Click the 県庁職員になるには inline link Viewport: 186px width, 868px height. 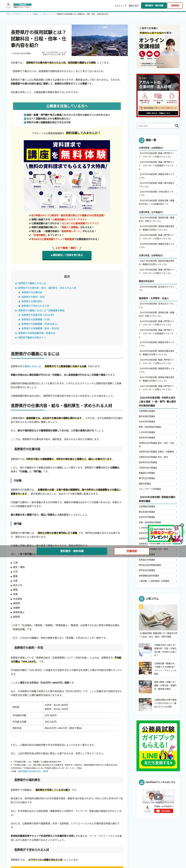(31, 366)
